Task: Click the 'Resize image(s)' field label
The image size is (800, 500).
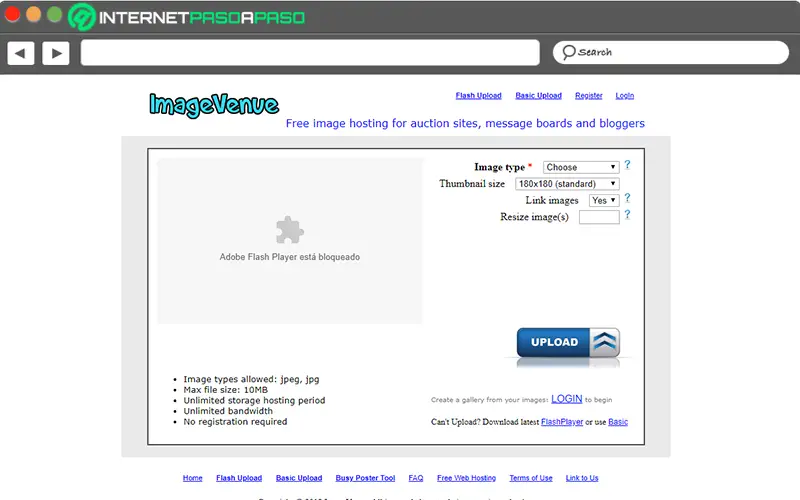Action: (534, 217)
